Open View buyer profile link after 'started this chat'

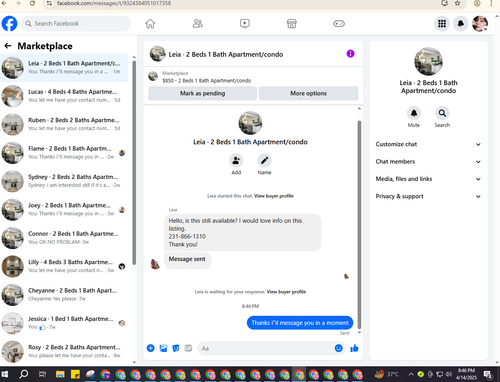[274, 196]
